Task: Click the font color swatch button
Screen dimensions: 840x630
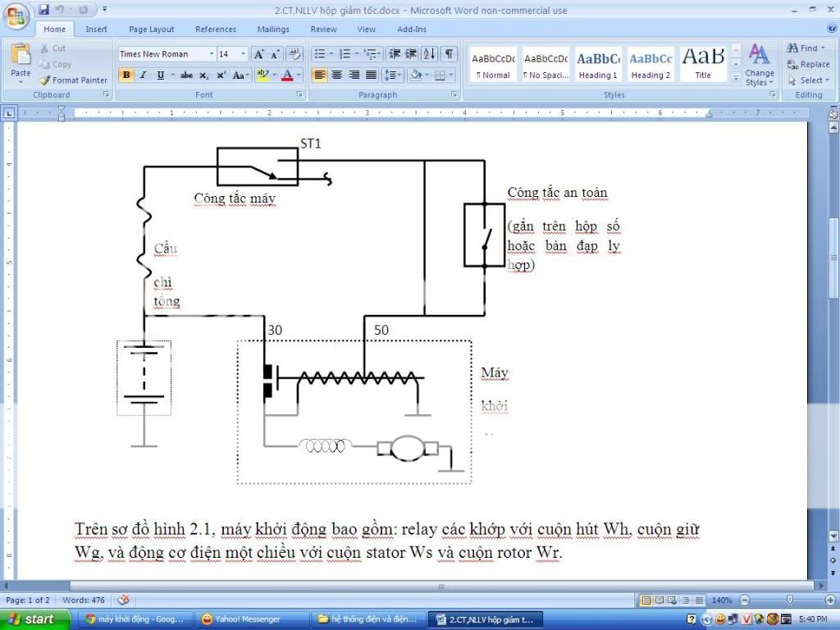Action: 287,75
